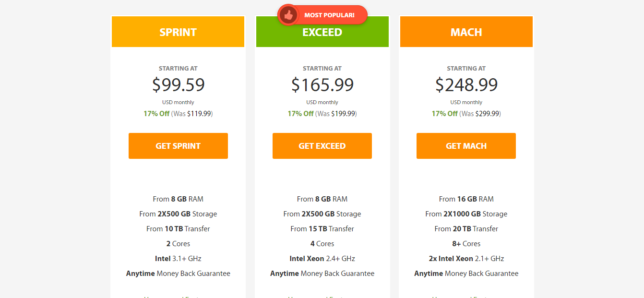Choose the Get Sprint button

point(178,146)
